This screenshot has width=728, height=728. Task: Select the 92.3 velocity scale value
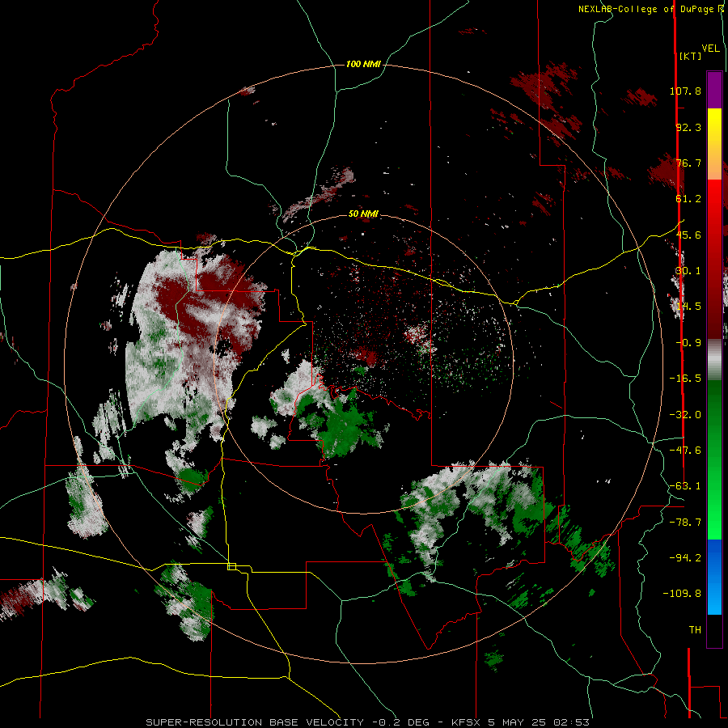point(688,127)
